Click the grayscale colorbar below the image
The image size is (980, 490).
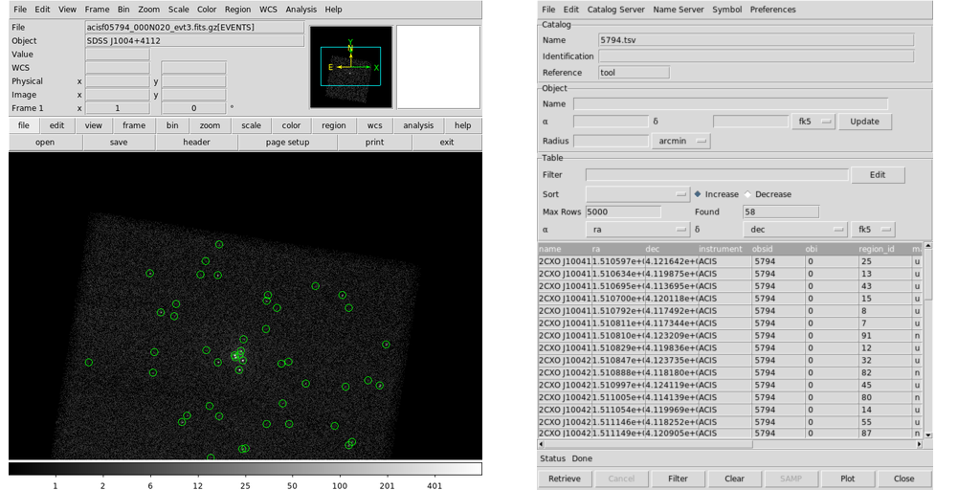(x=245, y=469)
